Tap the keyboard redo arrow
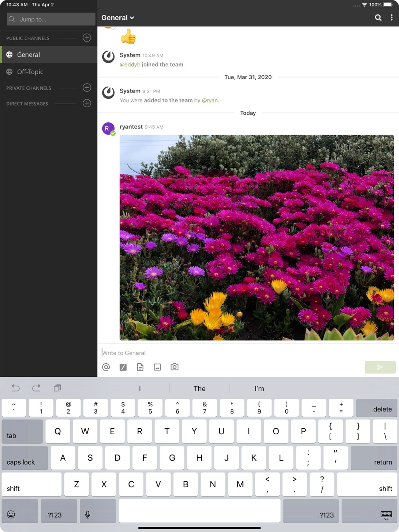This screenshot has height=532, width=399. point(36,388)
